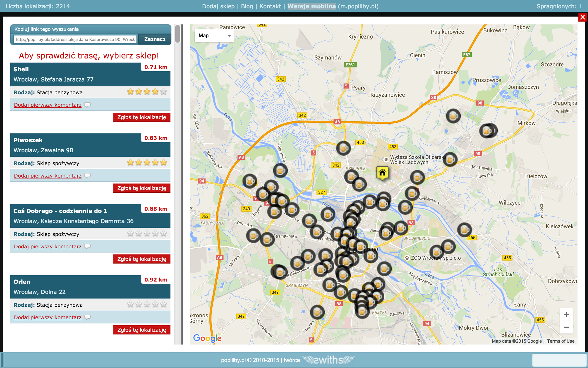Click the '0.83 km' distance for Piwoszek
The image size is (588, 368).
pyautogui.click(x=156, y=138)
